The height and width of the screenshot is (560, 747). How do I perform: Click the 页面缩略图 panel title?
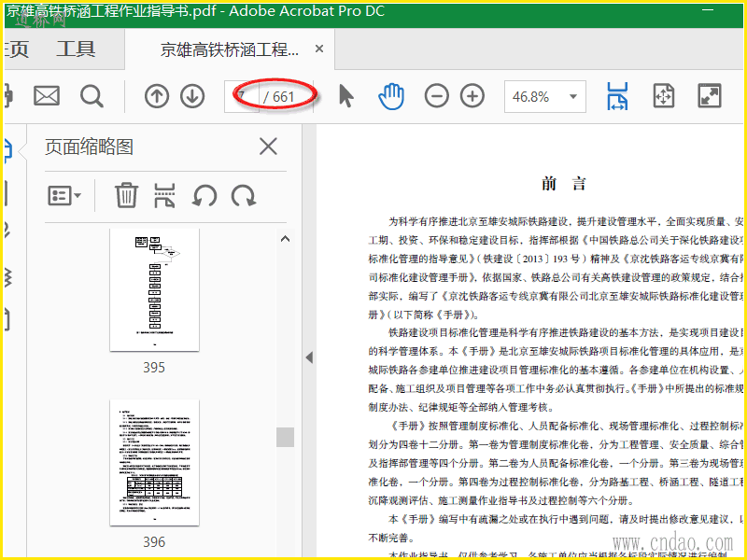point(89,147)
